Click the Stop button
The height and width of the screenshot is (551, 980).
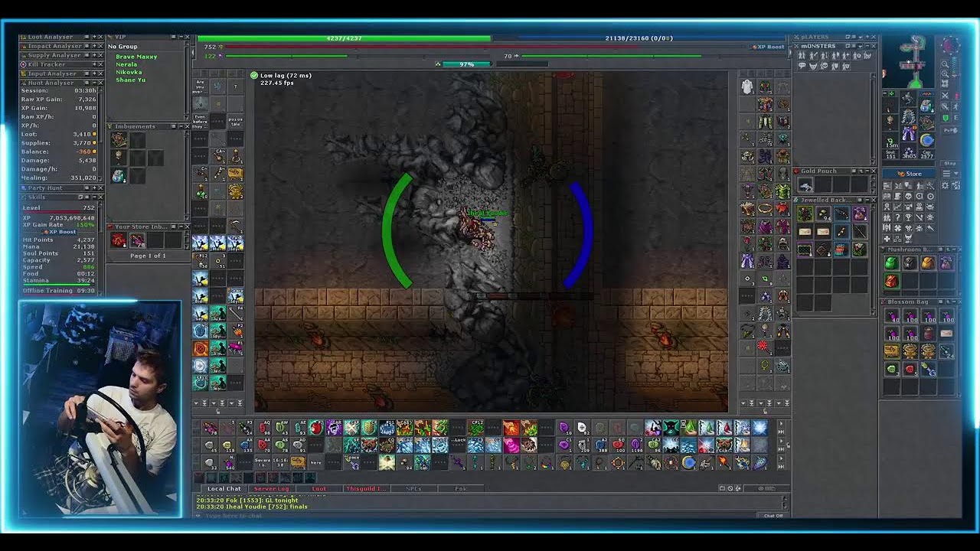click(950, 163)
